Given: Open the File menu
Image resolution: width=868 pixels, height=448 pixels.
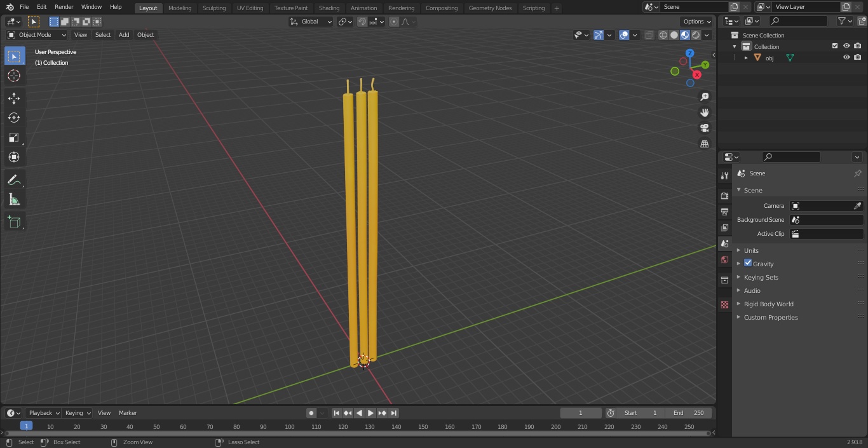Looking at the screenshot, I should pos(24,7).
